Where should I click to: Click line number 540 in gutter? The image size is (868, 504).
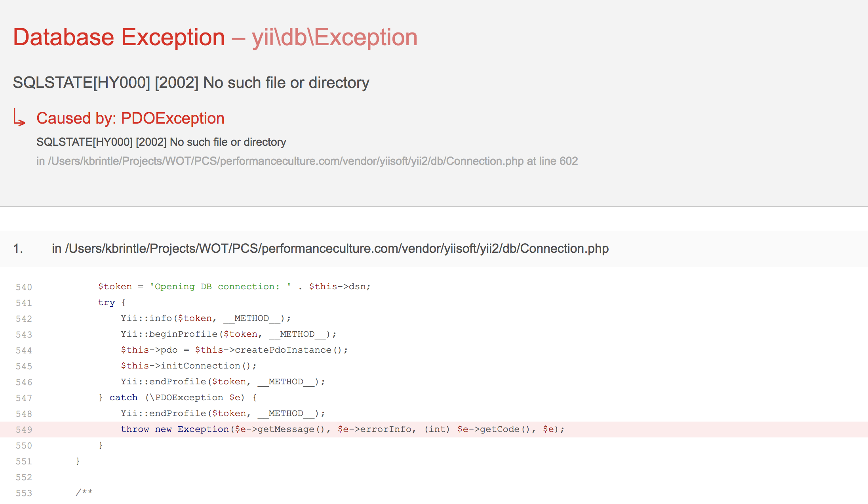(x=24, y=287)
